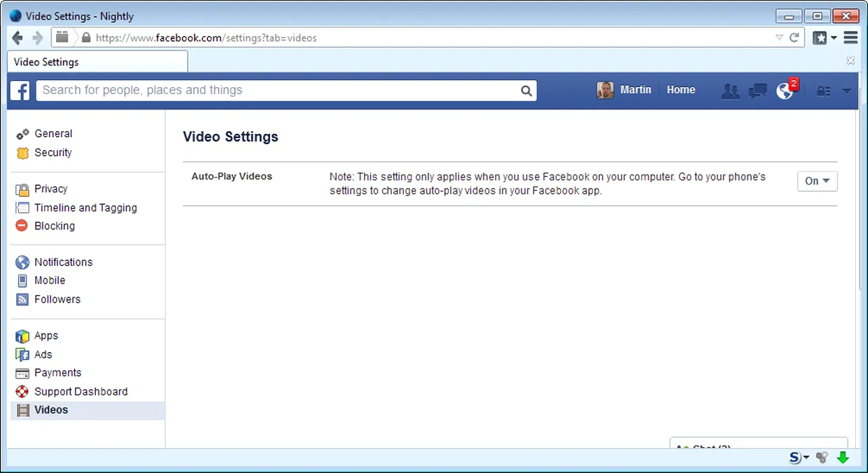Image resolution: width=868 pixels, height=473 pixels.
Task: Click the Home link
Action: click(x=680, y=90)
